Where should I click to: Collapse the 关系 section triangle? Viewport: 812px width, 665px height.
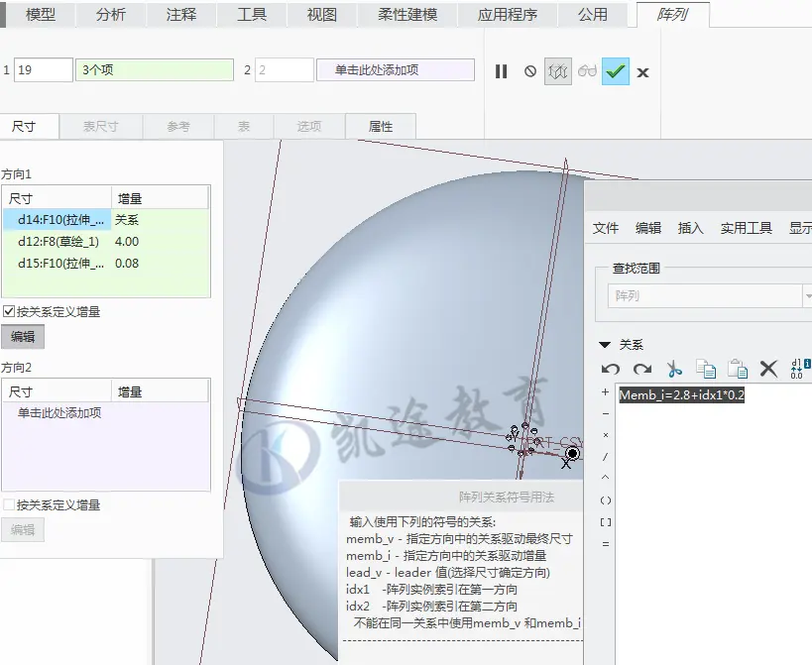(605, 345)
